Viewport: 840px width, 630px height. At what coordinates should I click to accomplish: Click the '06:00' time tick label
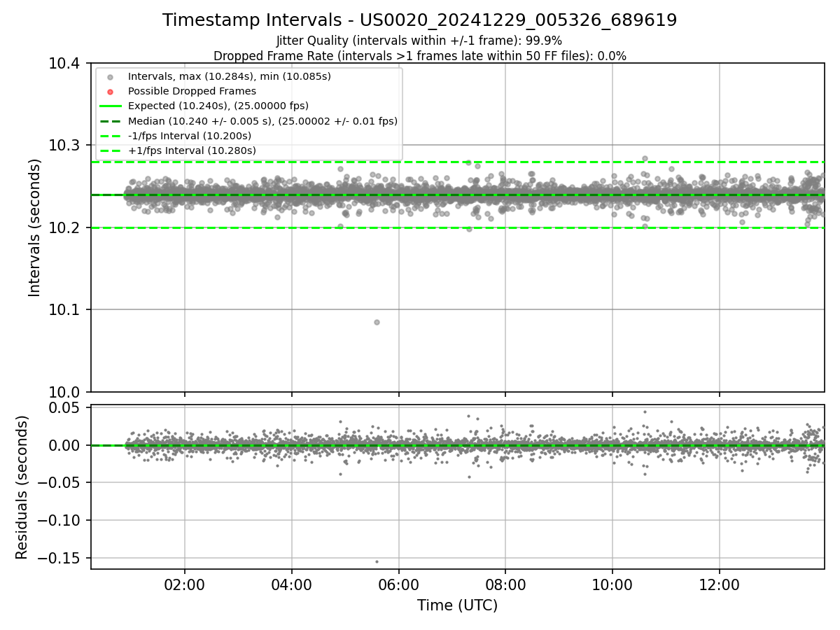(x=398, y=584)
